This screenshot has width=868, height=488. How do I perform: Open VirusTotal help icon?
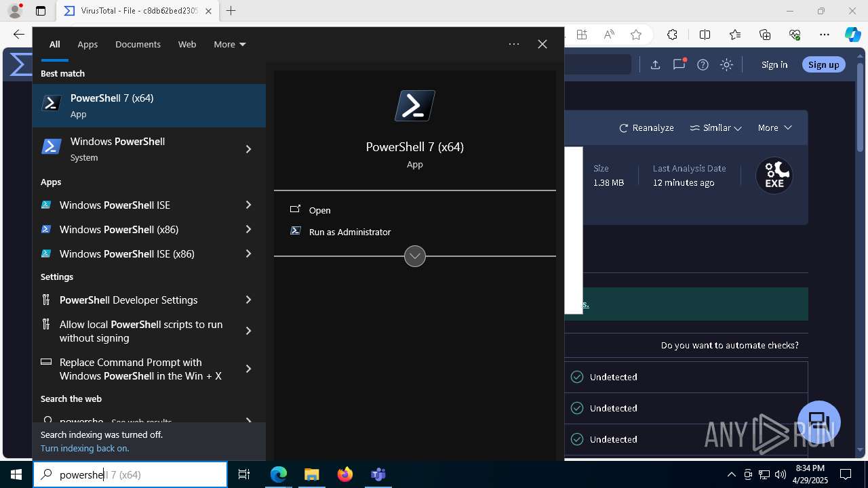(x=703, y=64)
